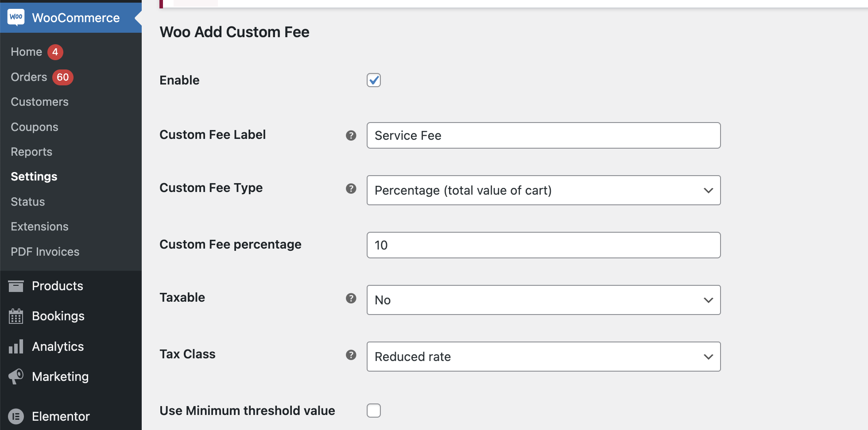Click the Products archive box icon
This screenshot has width=868, height=430.
tap(16, 286)
